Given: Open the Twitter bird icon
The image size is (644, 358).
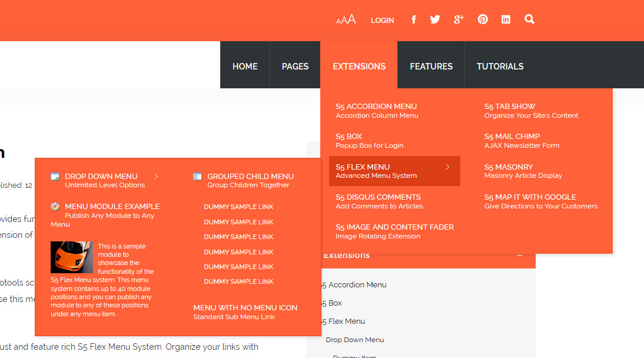Looking at the screenshot, I should click(x=435, y=19).
